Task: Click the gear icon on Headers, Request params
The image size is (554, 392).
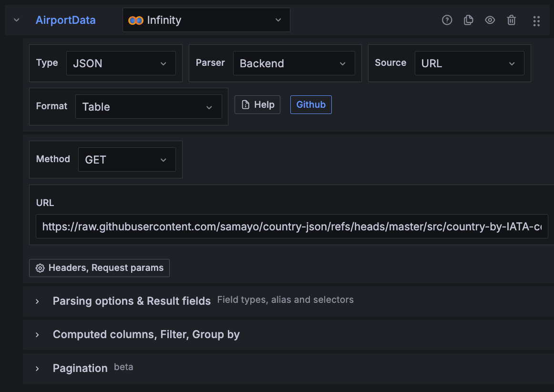Action: (x=41, y=268)
